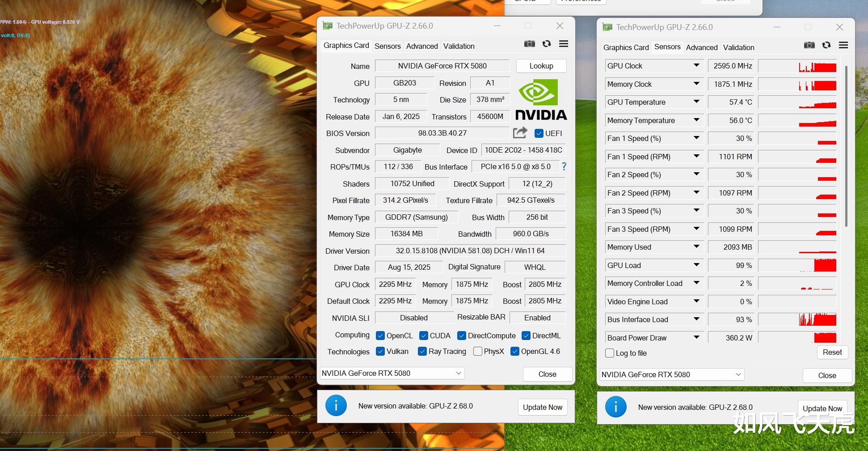
Task: Click the Board Power Draw red graph
Action: 797,337
